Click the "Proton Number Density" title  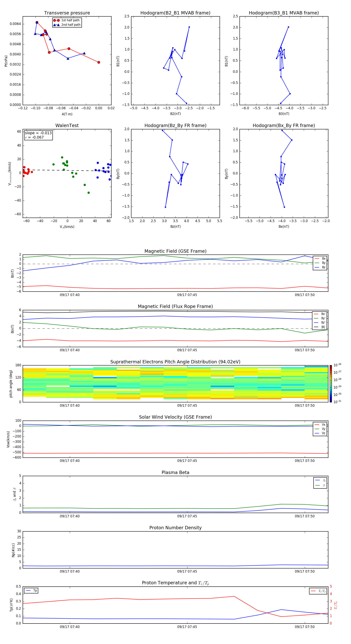pos(175,528)
